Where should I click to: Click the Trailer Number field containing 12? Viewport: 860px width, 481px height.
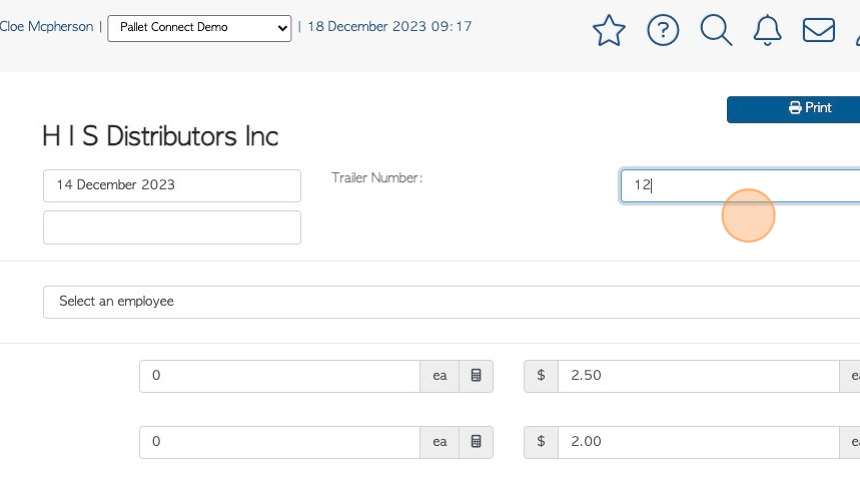pos(740,186)
